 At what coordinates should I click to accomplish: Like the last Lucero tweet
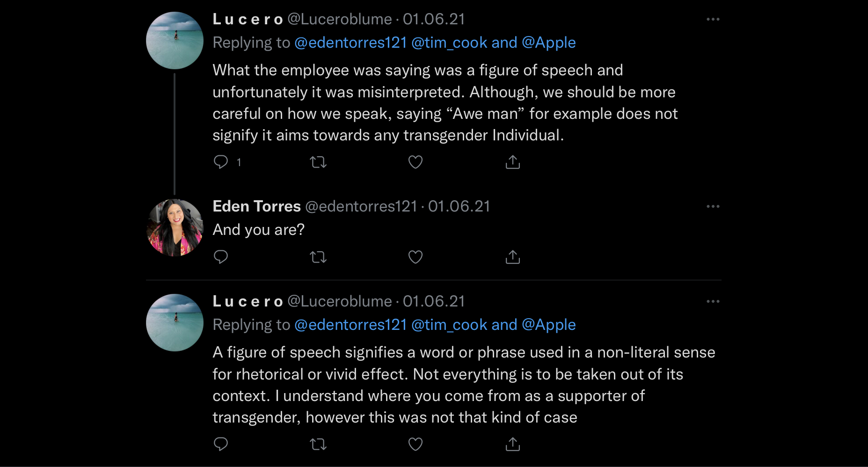[416, 444]
